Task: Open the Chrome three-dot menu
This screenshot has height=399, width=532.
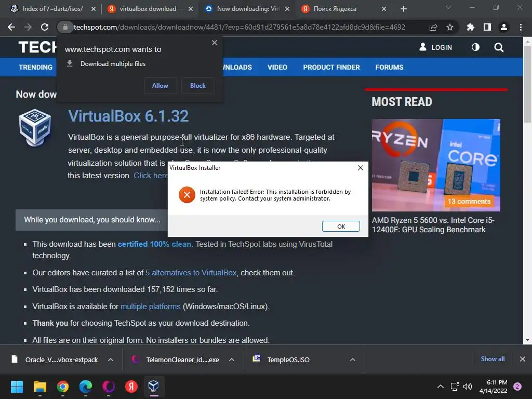Action: [521, 27]
